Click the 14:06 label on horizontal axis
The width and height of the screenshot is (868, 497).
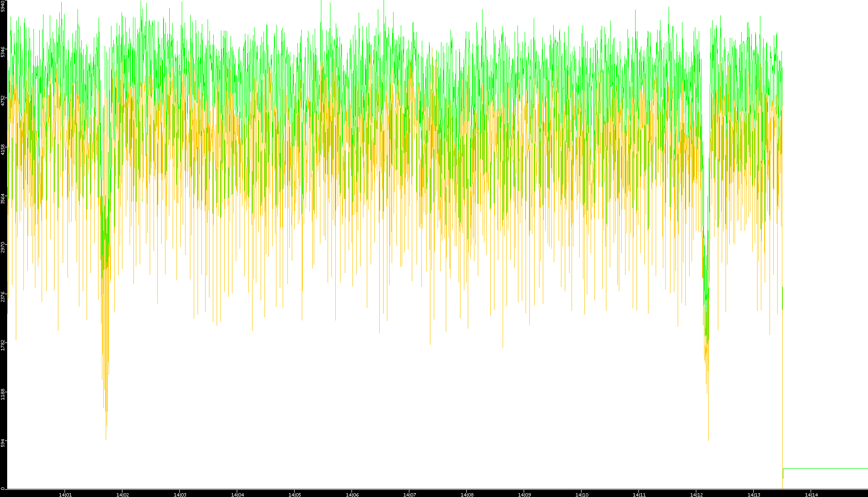pos(352,494)
